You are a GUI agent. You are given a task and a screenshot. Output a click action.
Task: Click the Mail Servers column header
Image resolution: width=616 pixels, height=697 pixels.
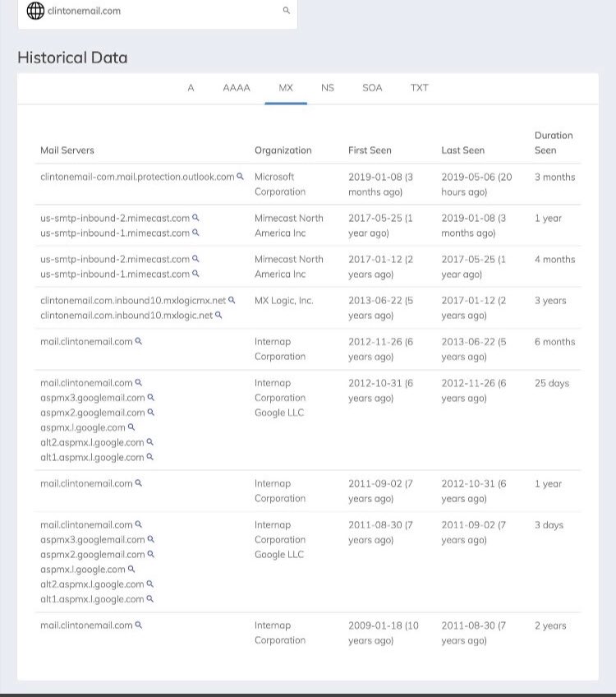pyautogui.click(x=67, y=150)
